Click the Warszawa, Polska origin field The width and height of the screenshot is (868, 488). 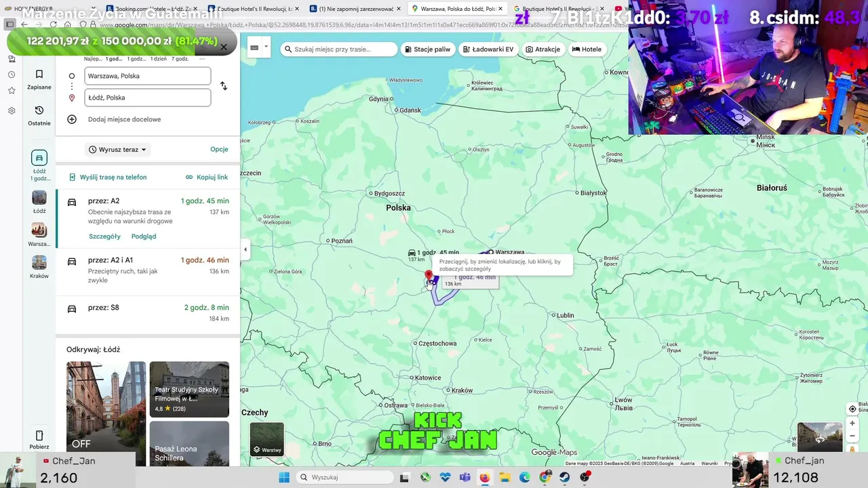pos(148,76)
